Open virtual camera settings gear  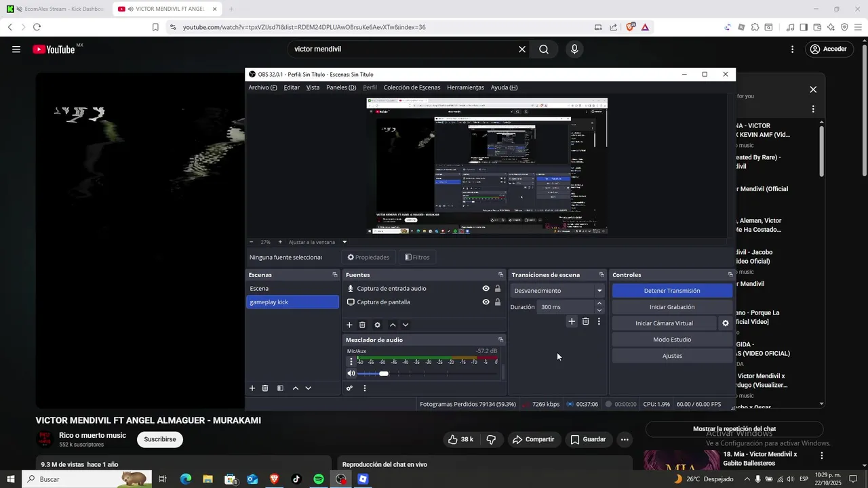coord(726,323)
